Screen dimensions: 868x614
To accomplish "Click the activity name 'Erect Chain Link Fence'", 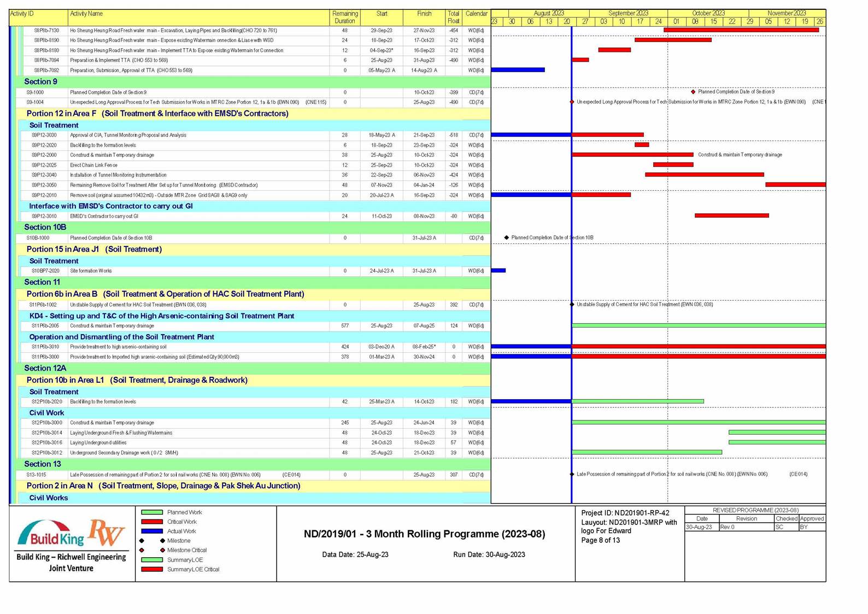I will [93, 165].
